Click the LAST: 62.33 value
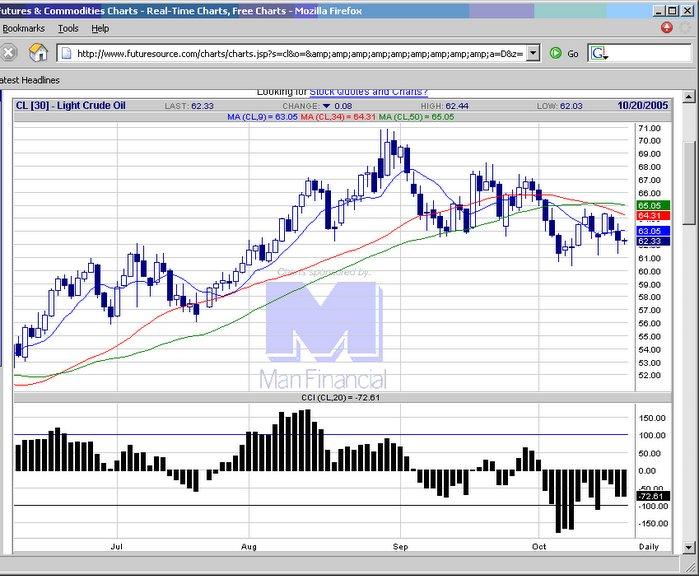This screenshot has height=576, width=699. pos(189,106)
